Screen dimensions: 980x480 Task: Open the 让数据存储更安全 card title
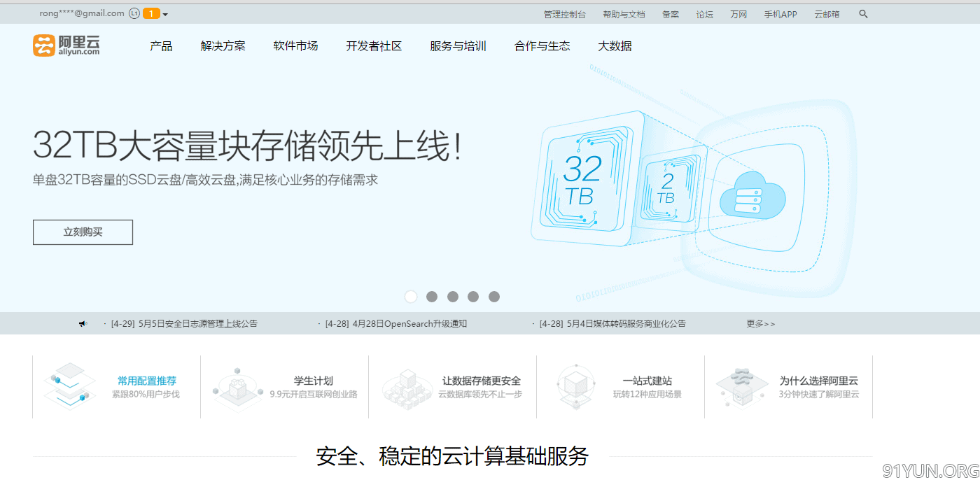(x=482, y=381)
